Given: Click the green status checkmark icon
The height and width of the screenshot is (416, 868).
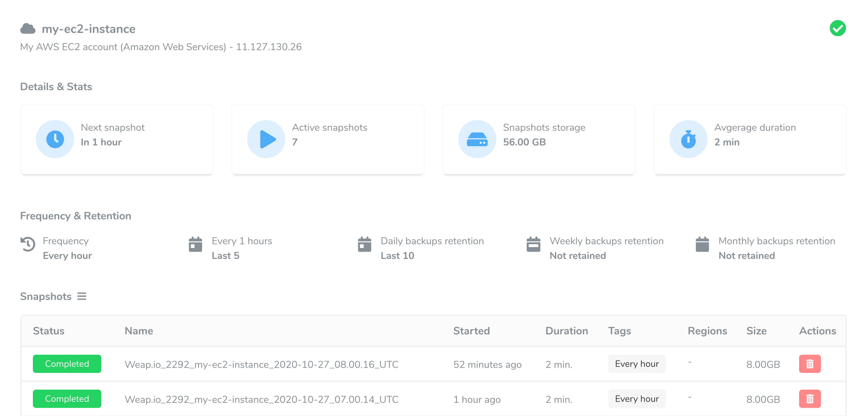Looking at the screenshot, I should [838, 29].
